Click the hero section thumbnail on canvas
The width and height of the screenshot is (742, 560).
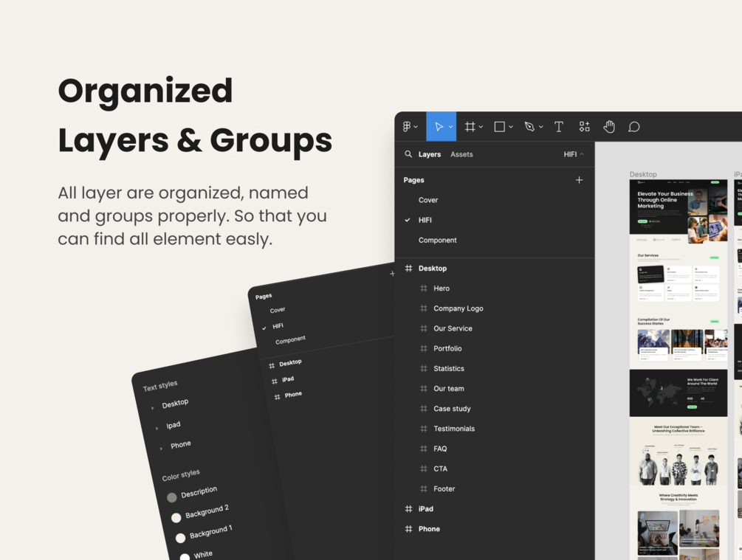point(678,207)
